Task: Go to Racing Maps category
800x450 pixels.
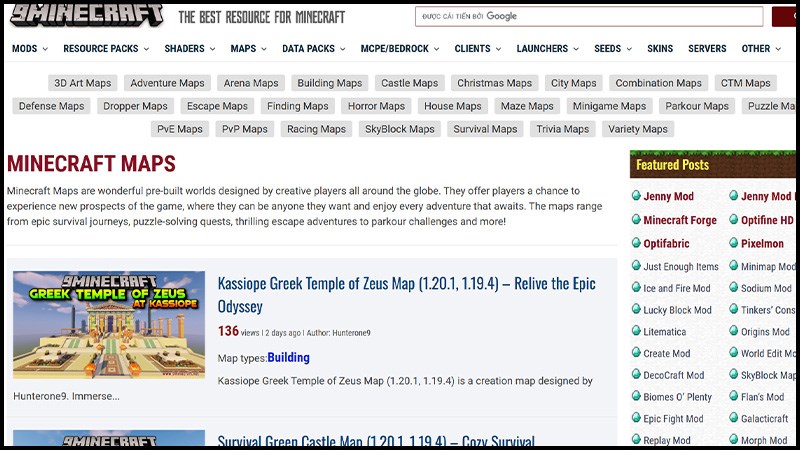Action: pos(316,129)
